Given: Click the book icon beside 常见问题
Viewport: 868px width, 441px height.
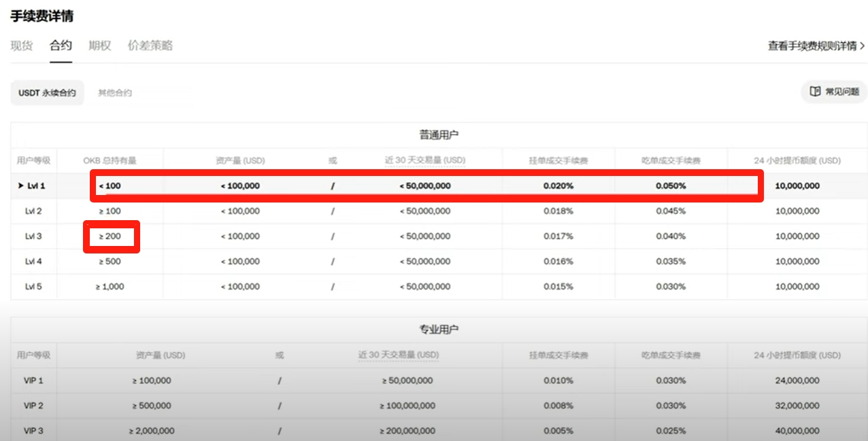Looking at the screenshot, I should pyautogui.click(x=814, y=92).
